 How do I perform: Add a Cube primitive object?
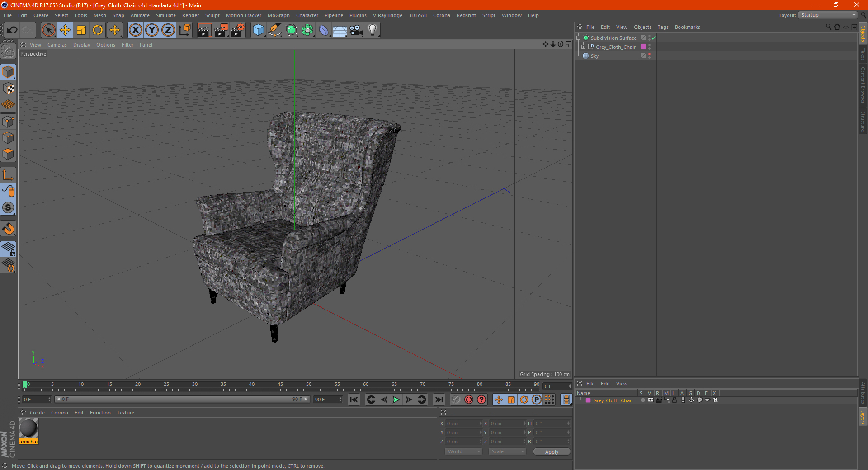click(258, 30)
